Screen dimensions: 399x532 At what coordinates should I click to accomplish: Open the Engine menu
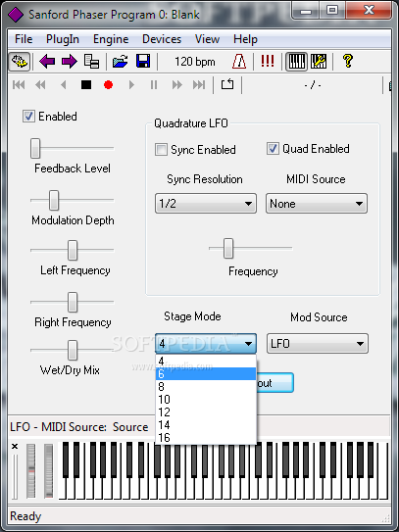point(111,39)
